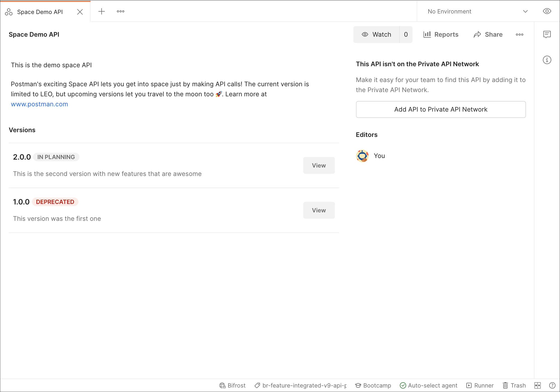This screenshot has height=392, width=560.
Task: Toggle two-pane layout icon
Action: click(x=538, y=385)
